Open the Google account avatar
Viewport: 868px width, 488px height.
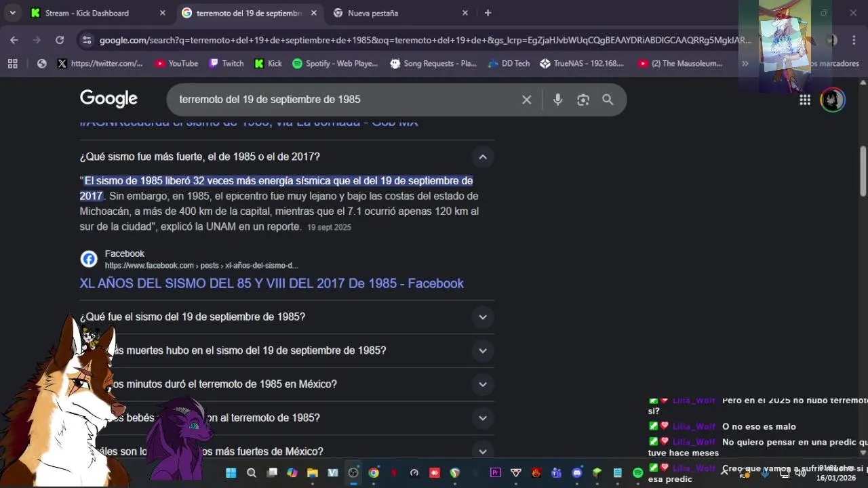(833, 100)
